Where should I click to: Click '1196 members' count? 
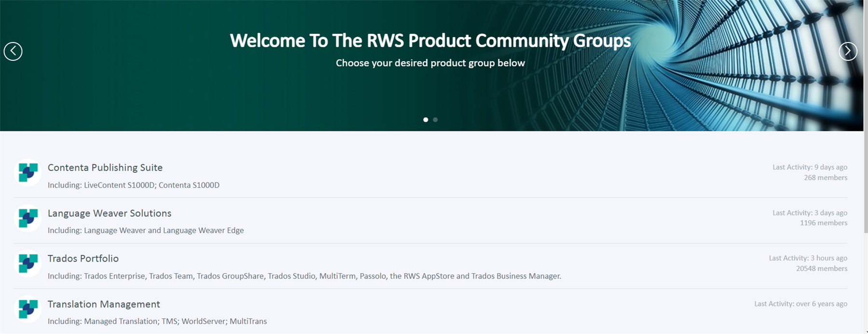(824, 223)
